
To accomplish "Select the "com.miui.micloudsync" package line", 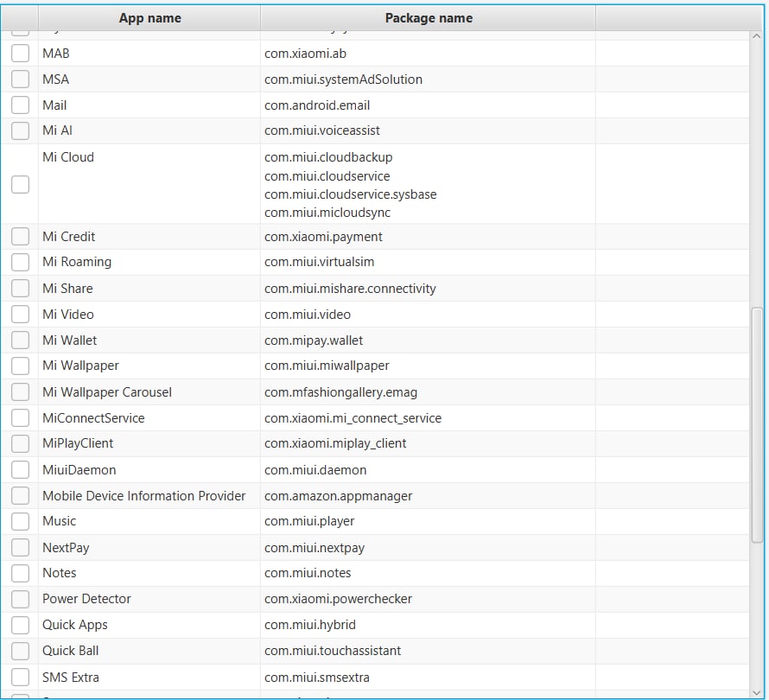I will tap(327, 213).
